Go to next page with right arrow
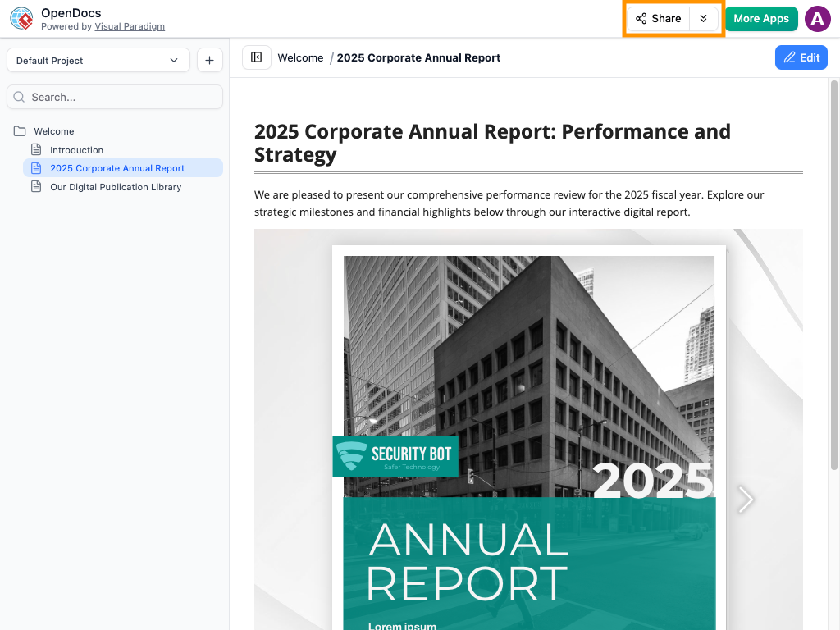The width and height of the screenshot is (840, 630). (745, 499)
